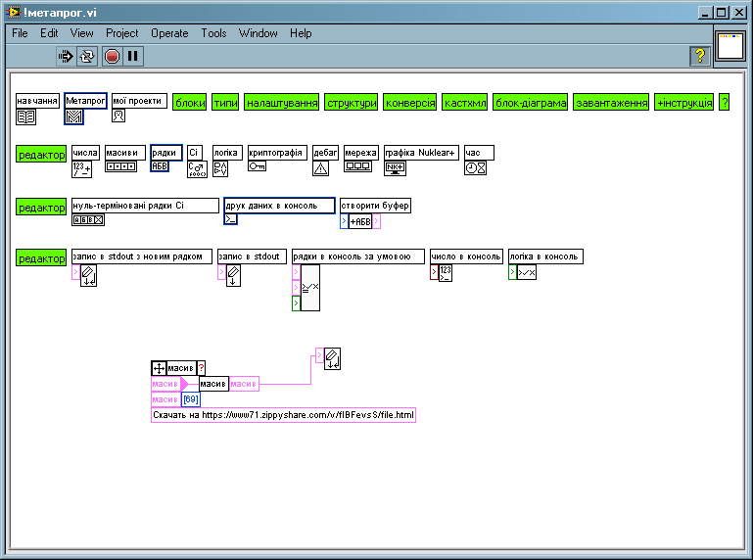Open the File menu

click(20, 33)
